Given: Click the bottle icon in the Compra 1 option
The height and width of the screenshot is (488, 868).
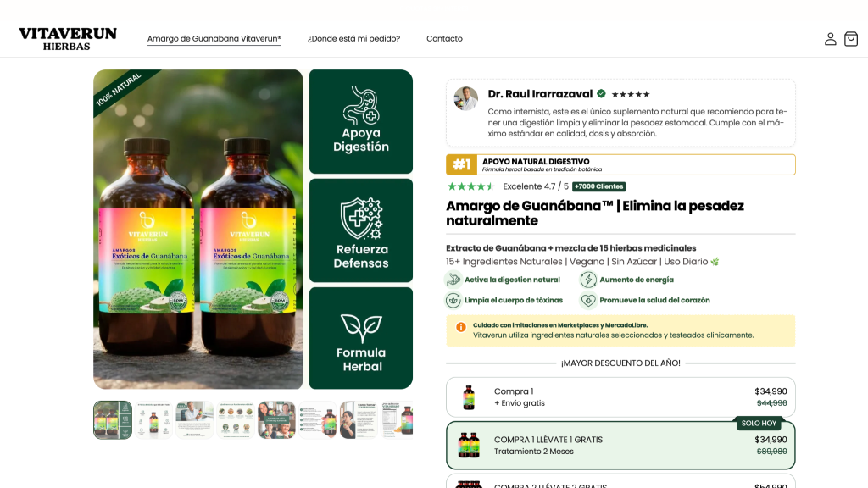Looking at the screenshot, I should tap(469, 397).
